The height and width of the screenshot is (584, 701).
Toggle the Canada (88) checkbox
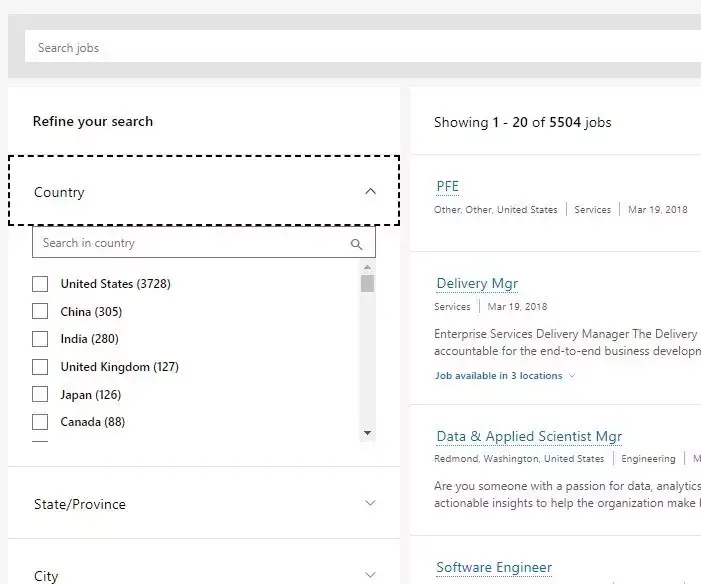(x=40, y=422)
